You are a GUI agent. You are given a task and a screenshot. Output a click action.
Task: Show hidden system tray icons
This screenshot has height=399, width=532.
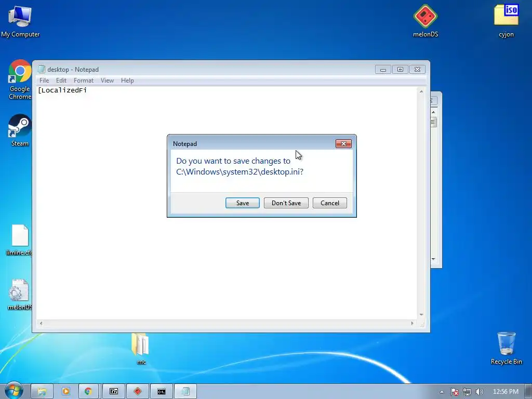[442, 392]
